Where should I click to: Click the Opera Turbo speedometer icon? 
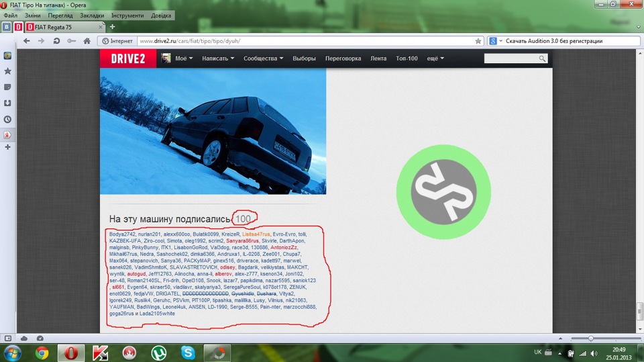(40, 338)
